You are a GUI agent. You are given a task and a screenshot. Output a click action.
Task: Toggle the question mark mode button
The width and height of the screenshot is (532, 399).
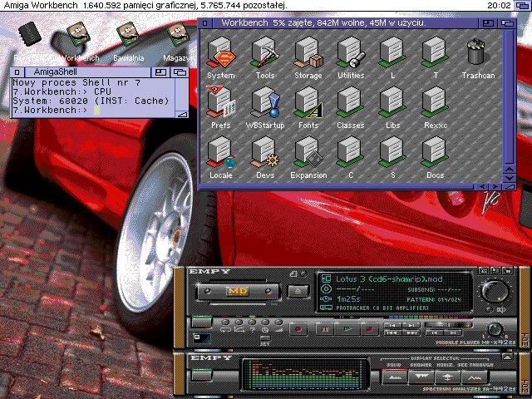point(252,323)
